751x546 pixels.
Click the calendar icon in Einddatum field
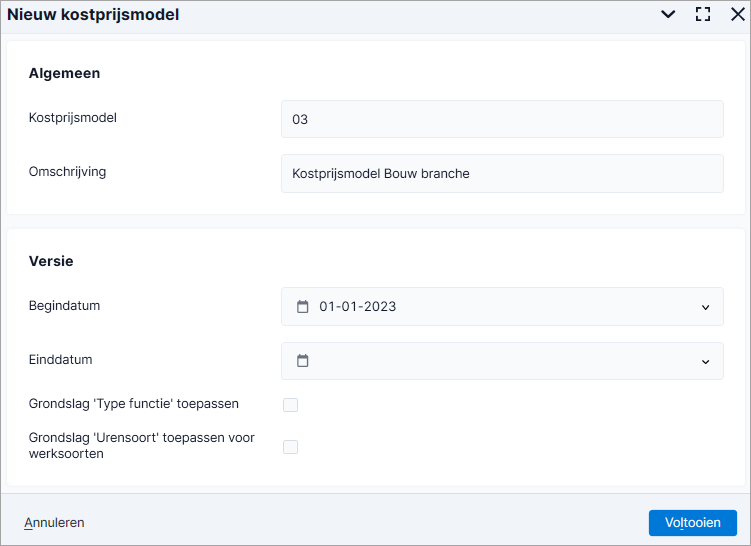click(x=303, y=361)
